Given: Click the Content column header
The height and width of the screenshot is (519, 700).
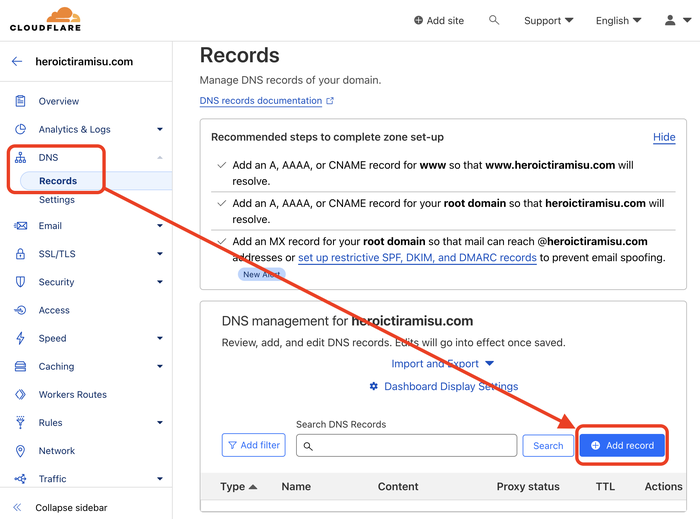Looking at the screenshot, I should (x=398, y=486).
